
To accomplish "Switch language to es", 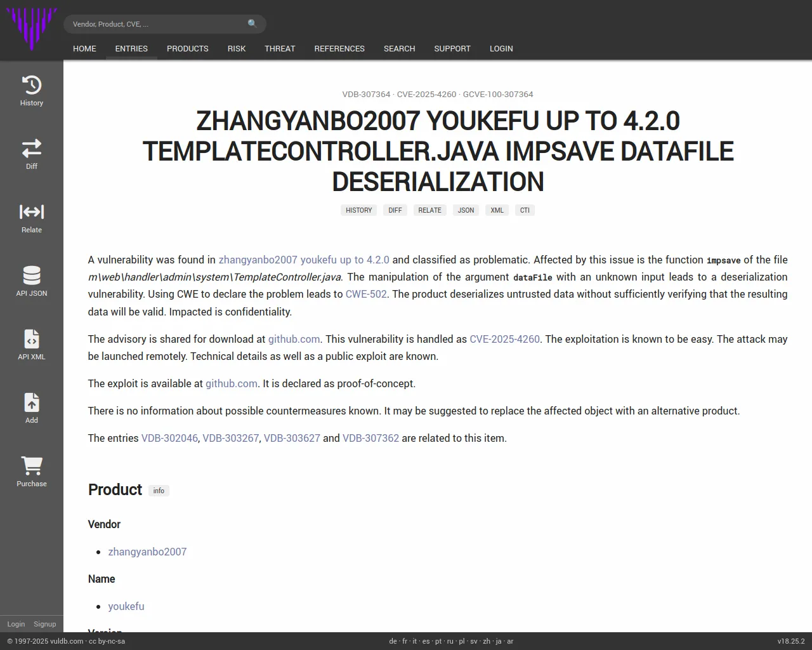I will click(x=426, y=641).
